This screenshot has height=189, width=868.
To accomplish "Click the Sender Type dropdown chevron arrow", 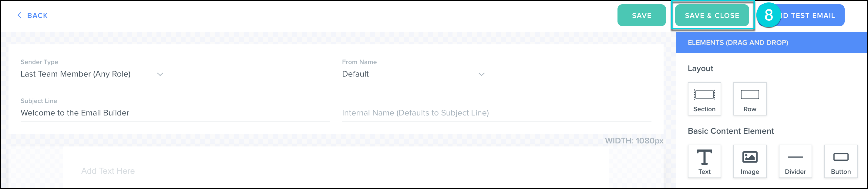I will (160, 74).
